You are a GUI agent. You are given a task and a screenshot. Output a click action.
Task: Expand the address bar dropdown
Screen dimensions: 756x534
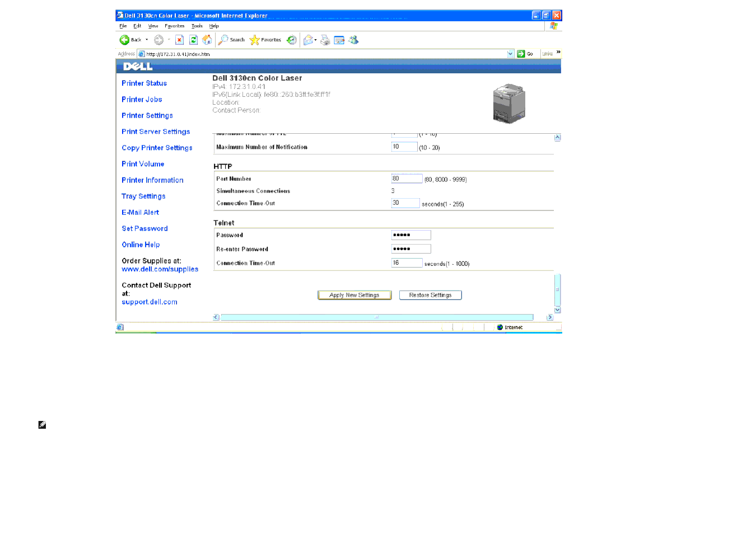[511, 54]
